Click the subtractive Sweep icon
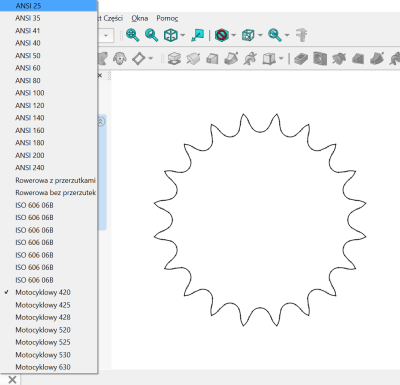The width and height of the screenshot is (400, 385). 377,59
